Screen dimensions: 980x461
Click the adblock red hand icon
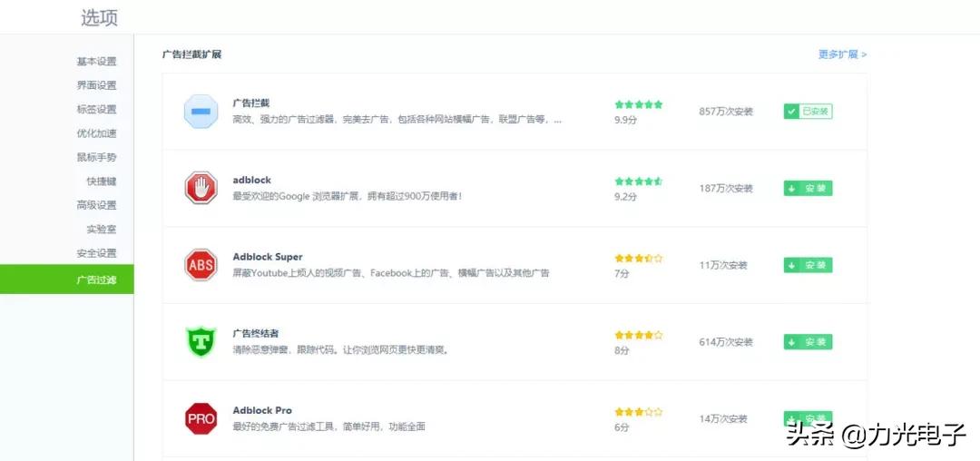pyautogui.click(x=201, y=188)
